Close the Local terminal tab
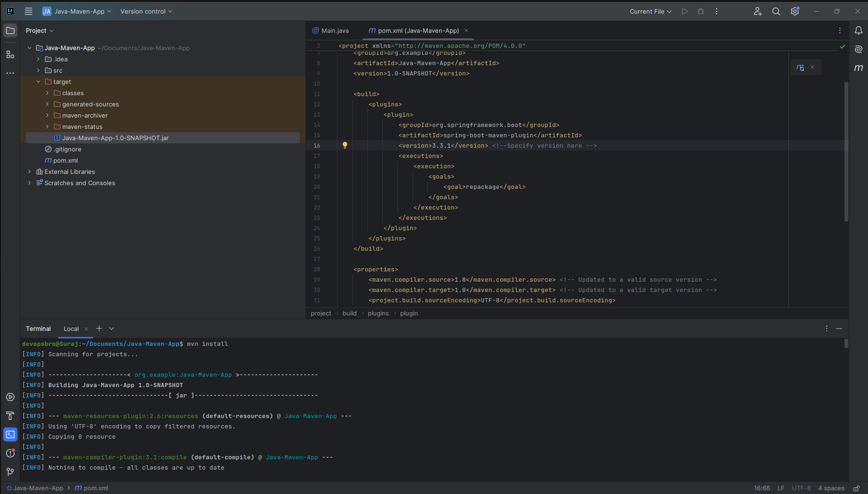 (x=86, y=329)
